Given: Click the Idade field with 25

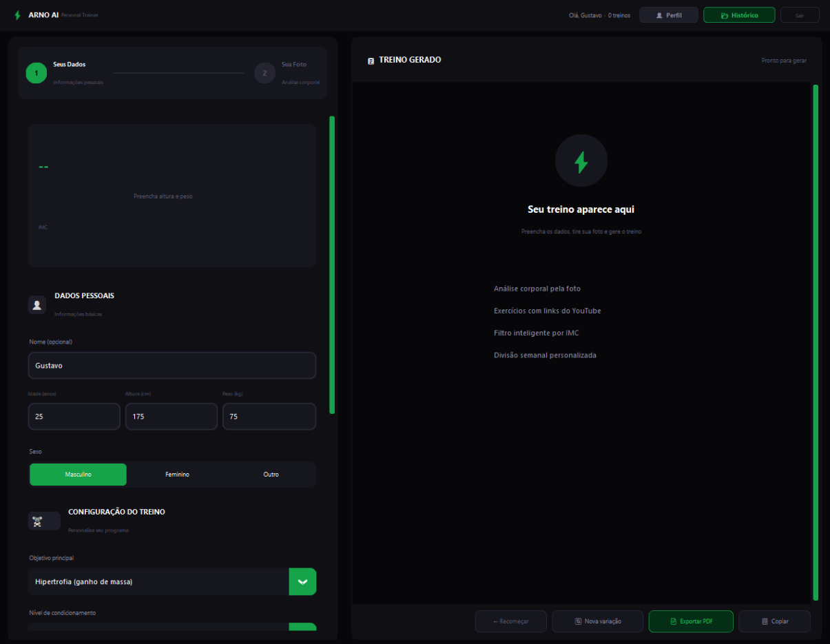Looking at the screenshot, I should [x=74, y=417].
